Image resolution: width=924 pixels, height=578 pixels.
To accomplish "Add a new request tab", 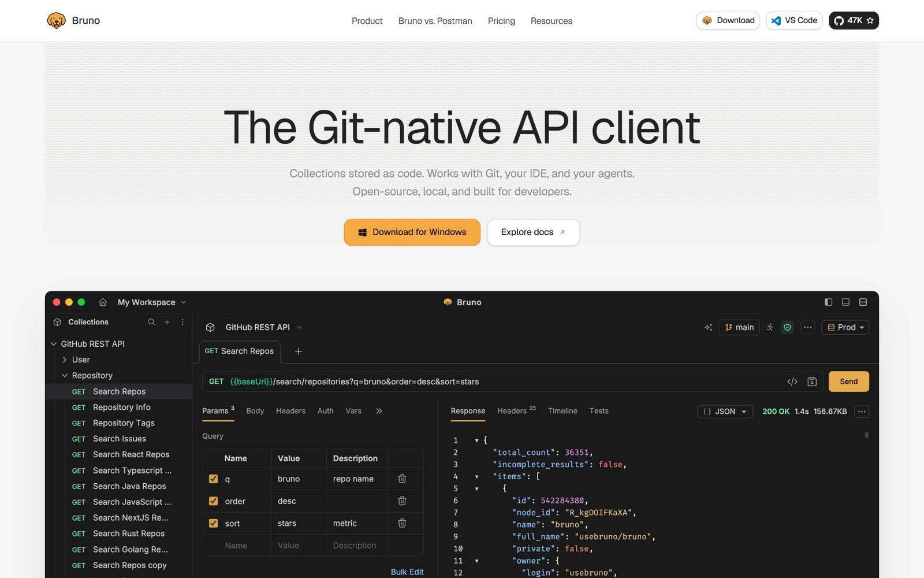I will (299, 351).
